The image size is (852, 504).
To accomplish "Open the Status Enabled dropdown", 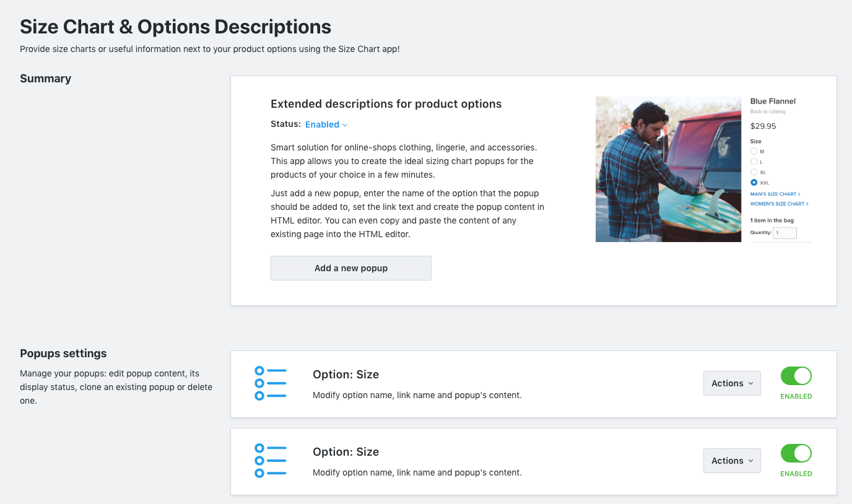I will (x=326, y=124).
